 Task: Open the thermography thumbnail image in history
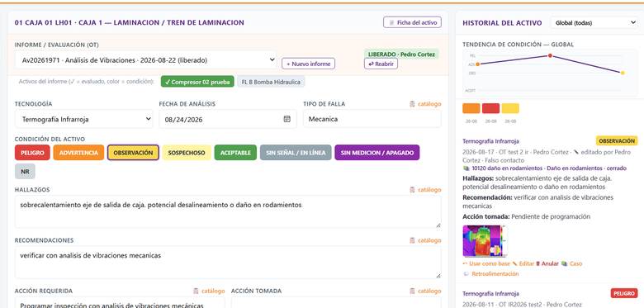pyautogui.click(x=484, y=241)
